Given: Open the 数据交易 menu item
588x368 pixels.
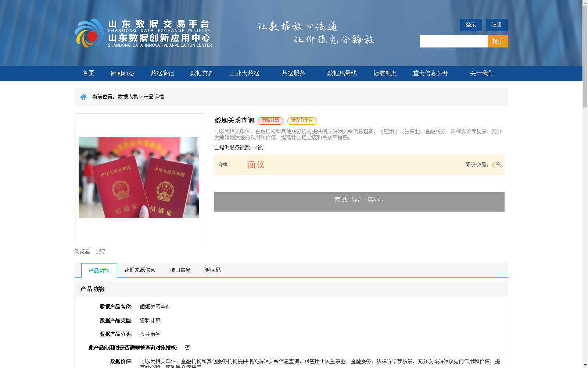Looking at the screenshot, I should 202,73.
